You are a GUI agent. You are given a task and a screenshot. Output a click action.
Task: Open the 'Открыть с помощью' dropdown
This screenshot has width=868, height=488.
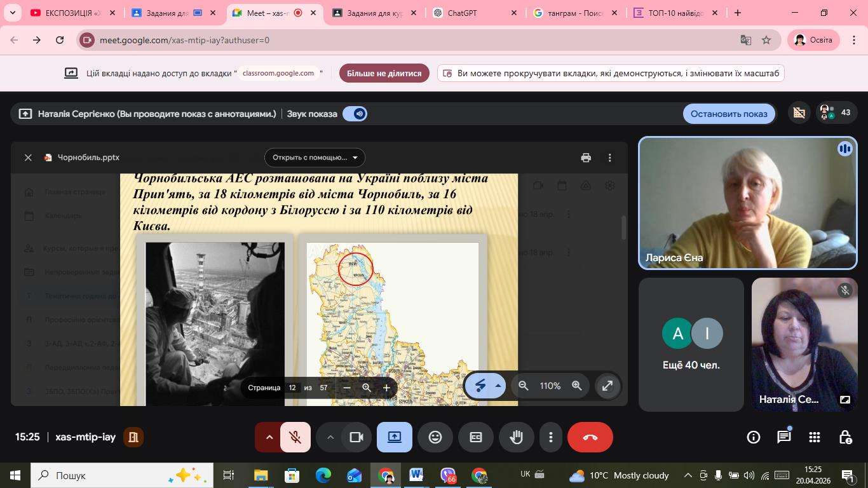[x=315, y=158]
